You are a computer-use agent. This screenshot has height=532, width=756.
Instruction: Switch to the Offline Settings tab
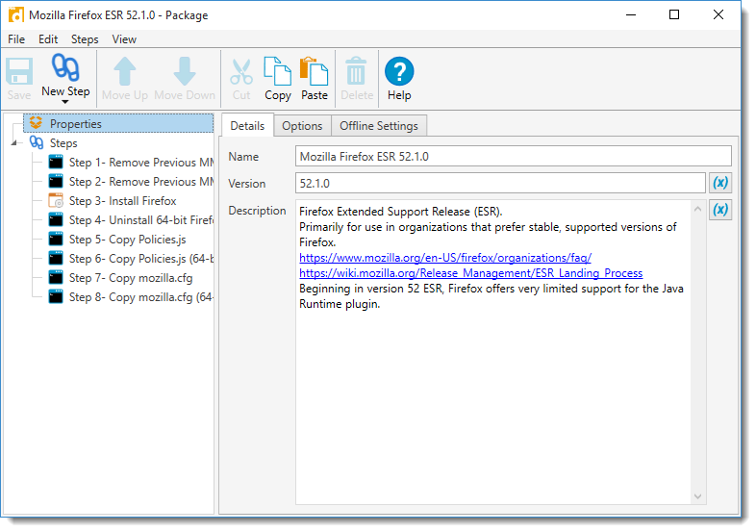(x=378, y=126)
